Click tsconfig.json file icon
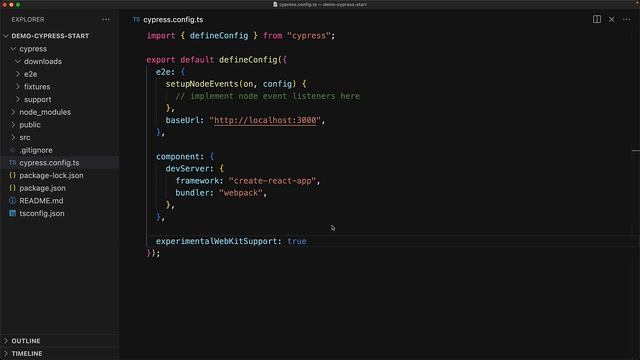 (13, 213)
